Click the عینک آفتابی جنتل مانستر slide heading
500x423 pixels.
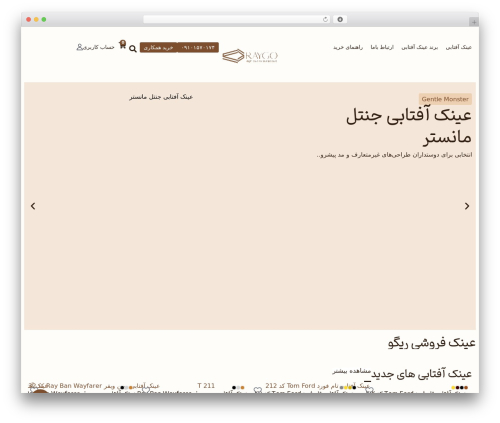[409, 126]
